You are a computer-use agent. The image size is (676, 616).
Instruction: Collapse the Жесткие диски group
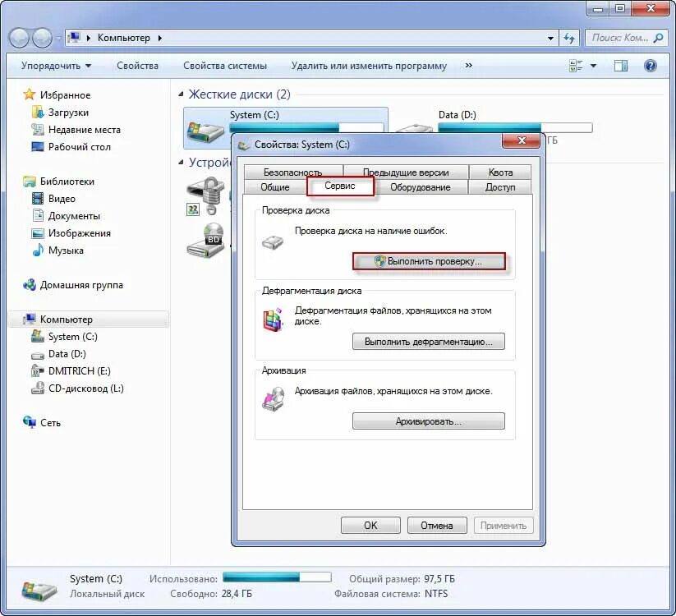[x=181, y=94]
